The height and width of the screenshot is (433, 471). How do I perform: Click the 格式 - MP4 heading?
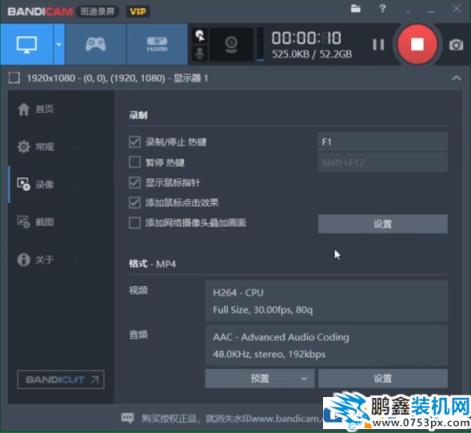click(x=152, y=264)
